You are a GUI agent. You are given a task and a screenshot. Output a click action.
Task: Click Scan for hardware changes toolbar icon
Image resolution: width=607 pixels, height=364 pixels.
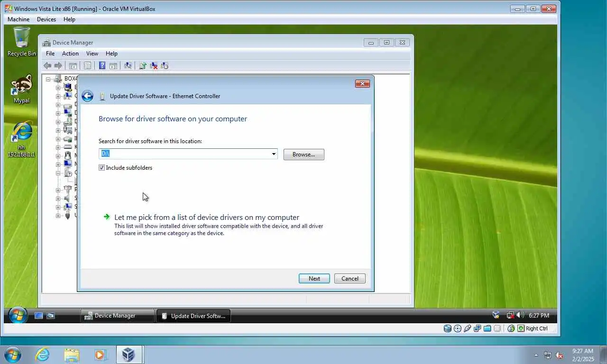pyautogui.click(x=128, y=66)
